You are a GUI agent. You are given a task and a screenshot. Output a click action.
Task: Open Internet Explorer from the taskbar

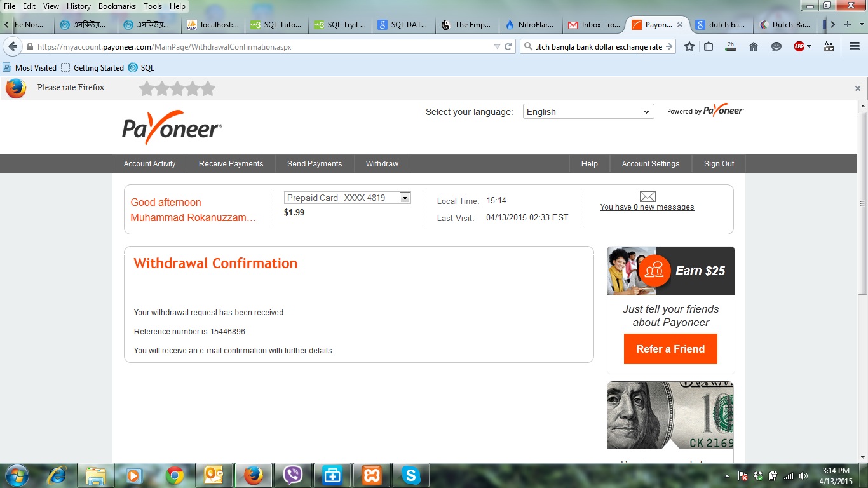58,475
